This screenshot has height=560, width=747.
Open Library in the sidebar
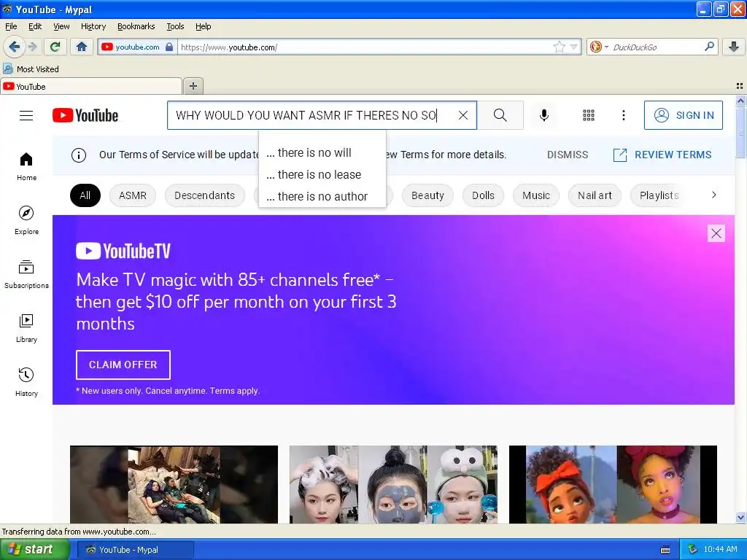(26, 329)
